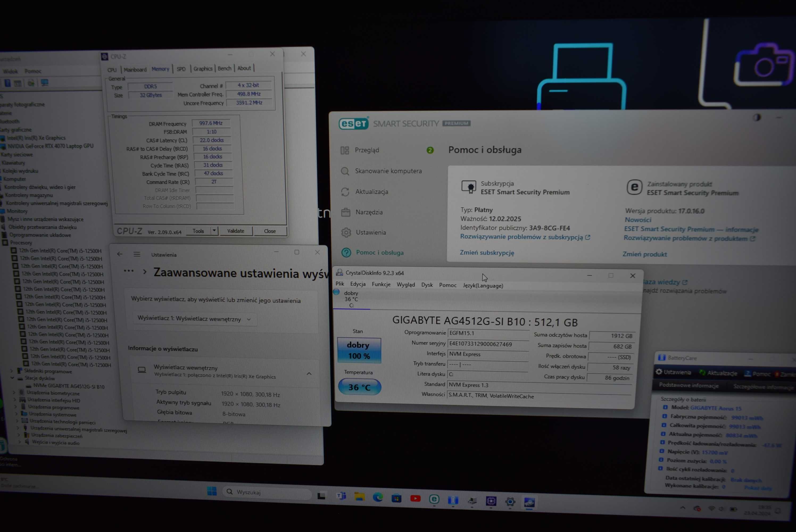Open Widok menu in Device Manager
The height and width of the screenshot is (532, 796).
point(10,71)
